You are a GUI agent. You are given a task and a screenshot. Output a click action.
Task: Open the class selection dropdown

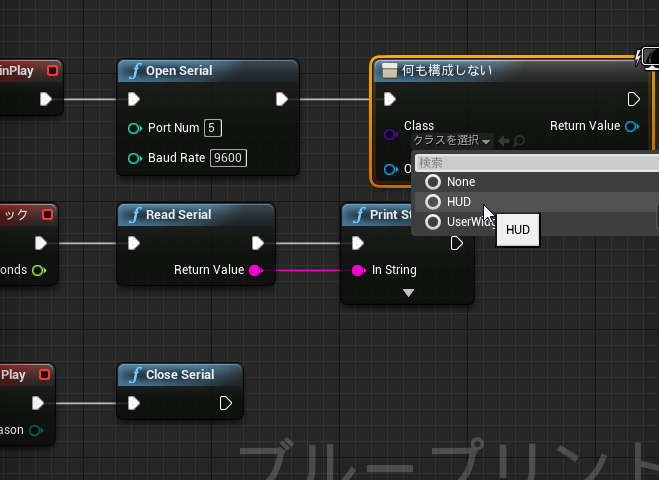(452, 140)
